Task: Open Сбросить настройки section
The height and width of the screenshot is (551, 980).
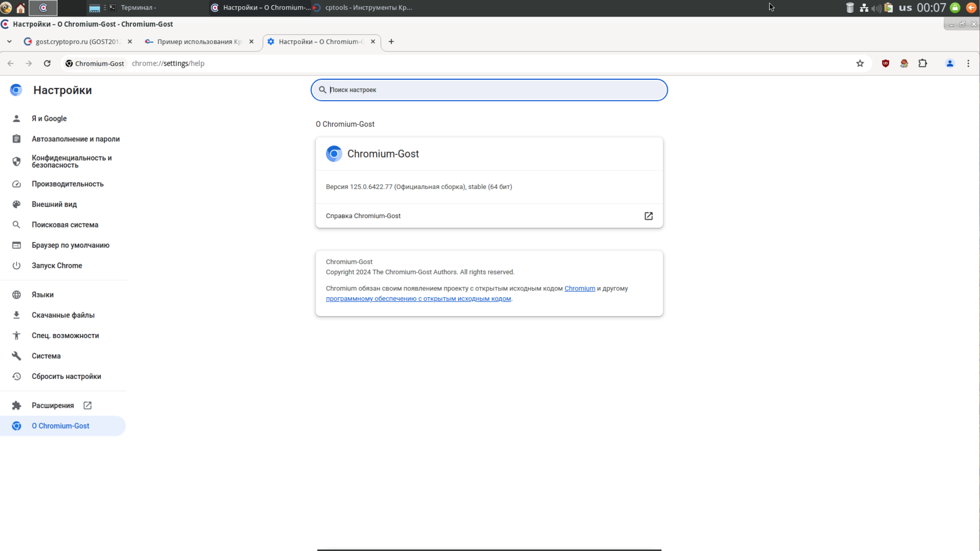Action: pos(66,376)
